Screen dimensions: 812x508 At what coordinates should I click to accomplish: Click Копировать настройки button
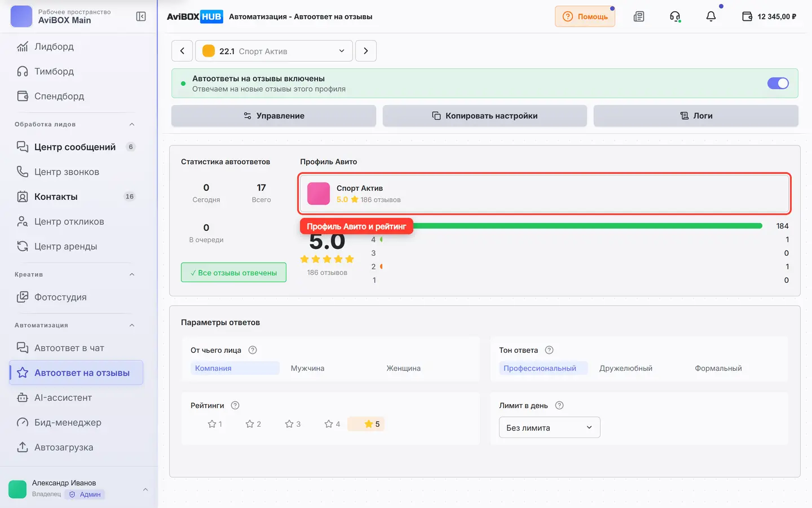point(485,116)
